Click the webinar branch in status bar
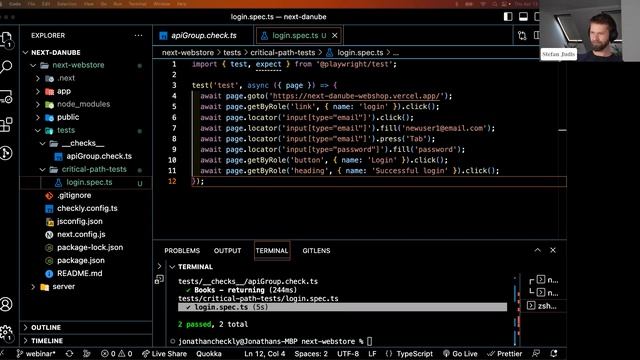 tap(36, 354)
